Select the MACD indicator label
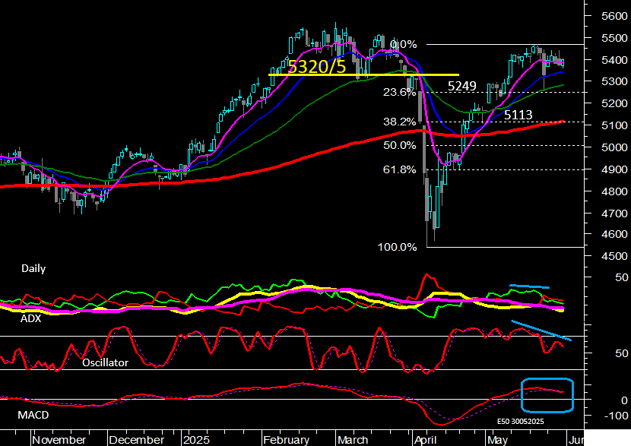The width and height of the screenshot is (631, 446). tap(33, 415)
